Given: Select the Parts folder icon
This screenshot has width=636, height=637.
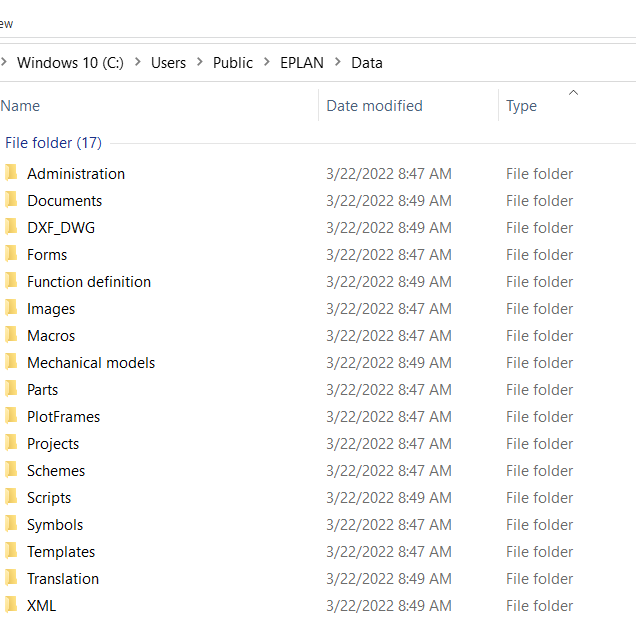Looking at the screenshot, I should [11, 389].
